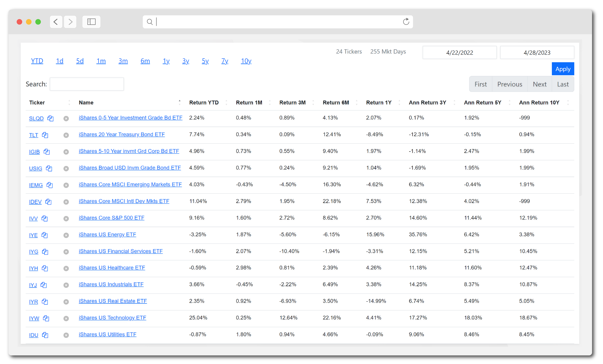Go forward with the browser forward arrow
Viewport: 603px width, 364px height.
click(x=70, y=22)
